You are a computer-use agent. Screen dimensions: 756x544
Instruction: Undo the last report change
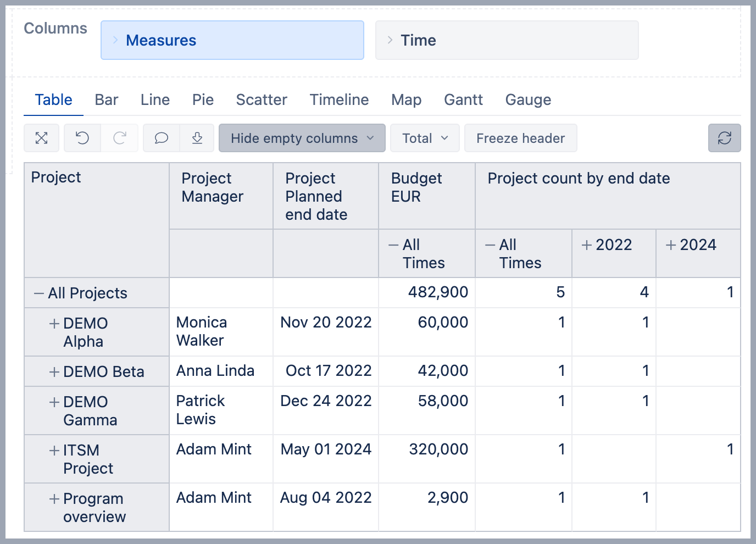click(82, 138)
